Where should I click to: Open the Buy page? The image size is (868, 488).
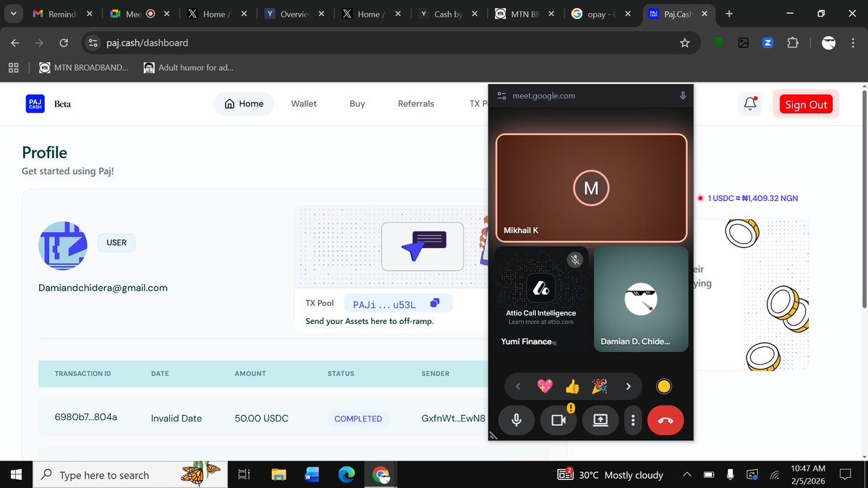pos(357,103)
